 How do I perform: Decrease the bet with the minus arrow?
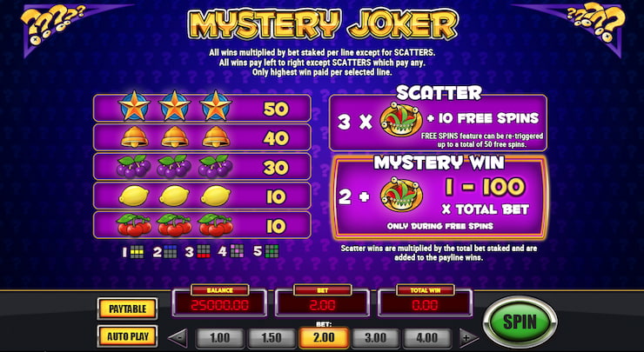(178, 338)
